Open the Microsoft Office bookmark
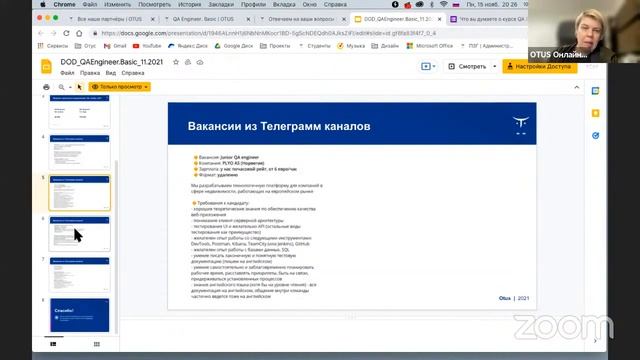This screenshot has width=640, height=360. 430,46
